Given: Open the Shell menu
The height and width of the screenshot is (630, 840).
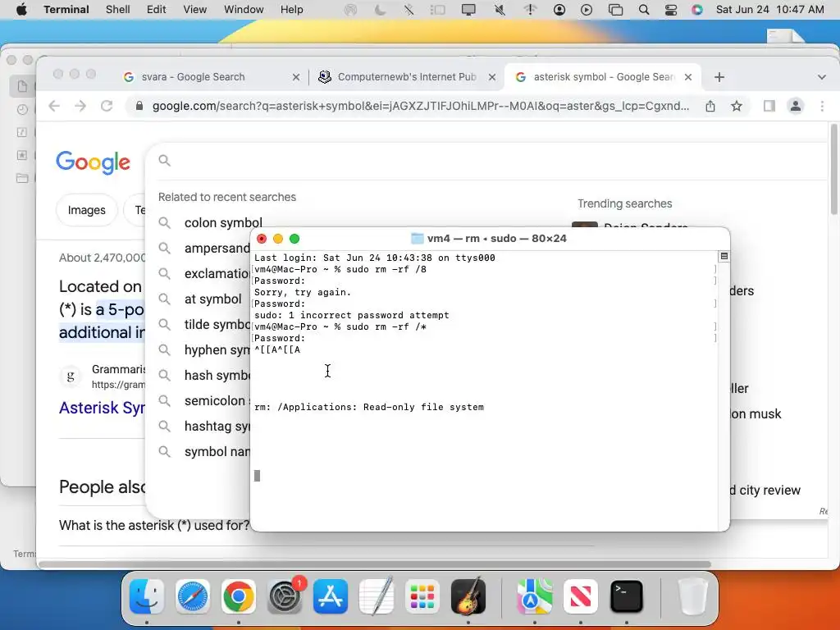Looking at the screenshot, I should coord(117,9).
